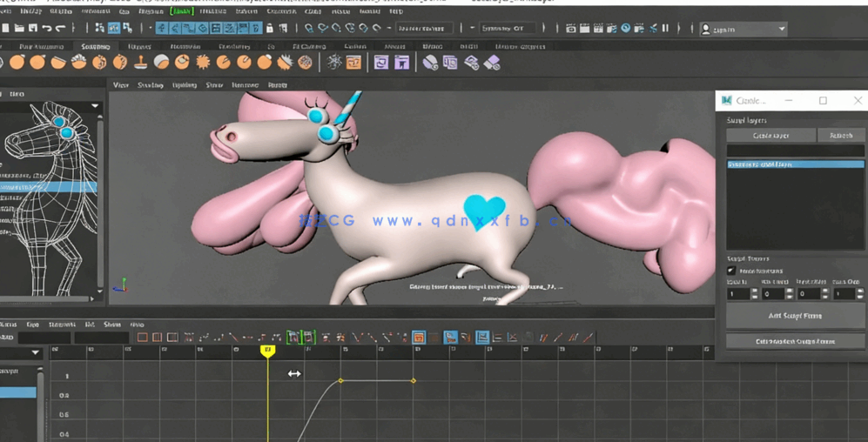Click blue circular icon in the render toolbar

coord(625,29)
